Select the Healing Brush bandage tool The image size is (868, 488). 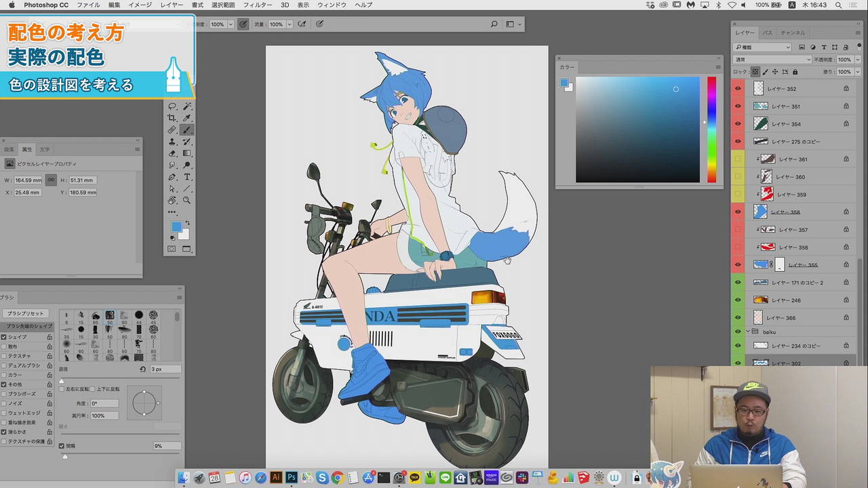(172, 130)
